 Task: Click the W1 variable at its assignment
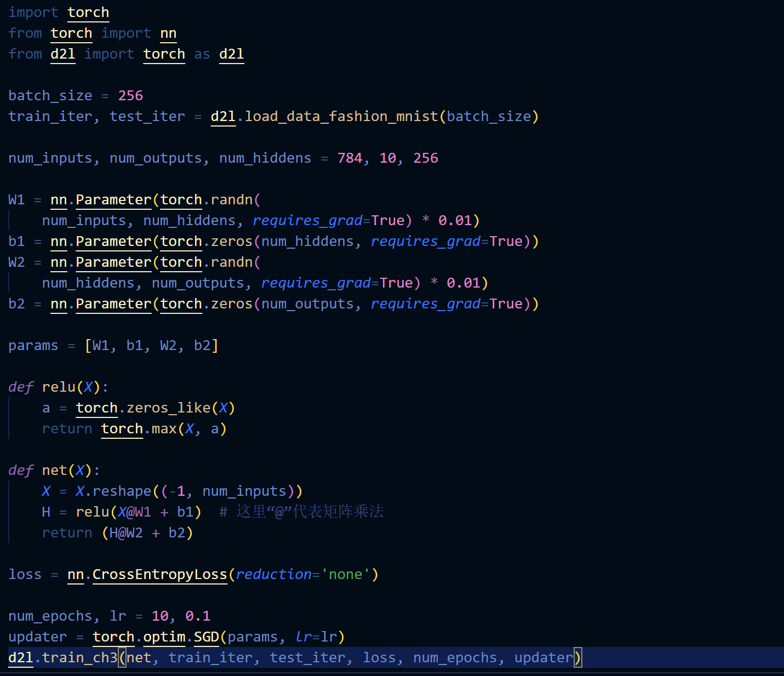pyautogui.click(x=16, y=200)
